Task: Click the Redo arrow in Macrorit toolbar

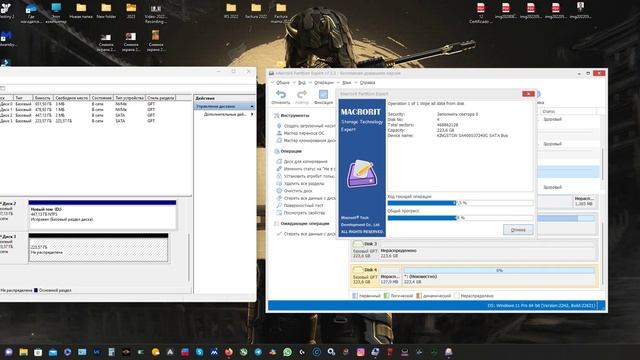Action: 302,94
